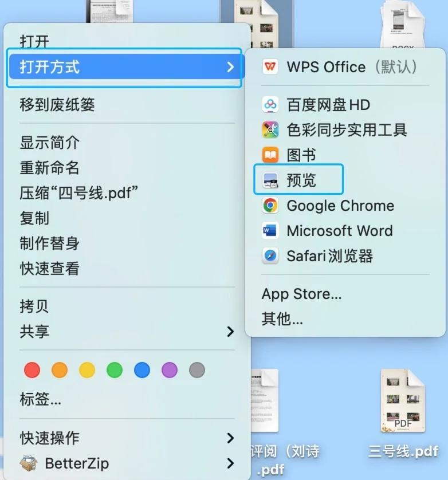Select 移到废纸篓 from context menu
448x480 pixels.
(x=57, y=105)
